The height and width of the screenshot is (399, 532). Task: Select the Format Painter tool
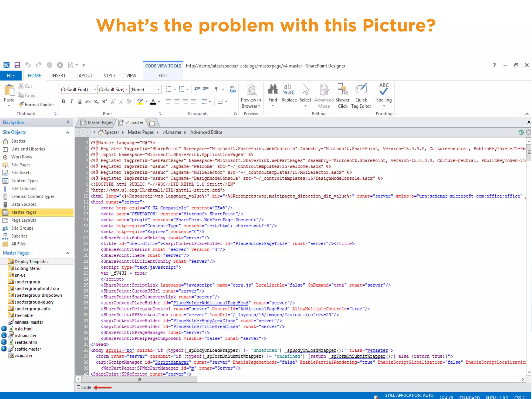[36, 104]
